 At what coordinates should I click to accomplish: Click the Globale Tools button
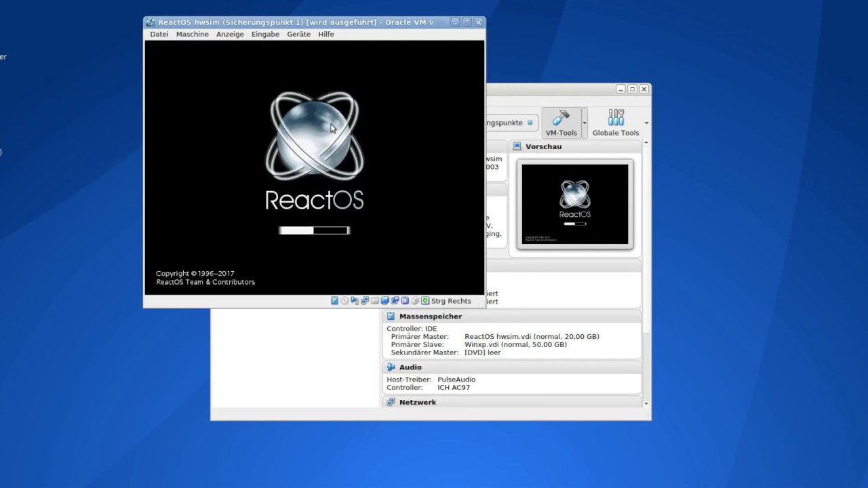point(616,123)
